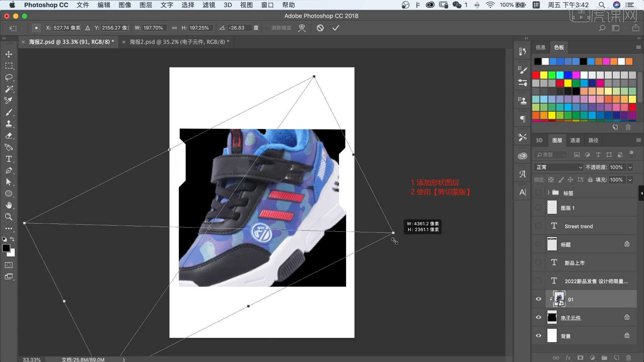Image resolution: width=644 pixels, height=362 pixels.
Task: Open the opacity 不透明度 dropdown arrow
Action: click(x=630, y=167)
